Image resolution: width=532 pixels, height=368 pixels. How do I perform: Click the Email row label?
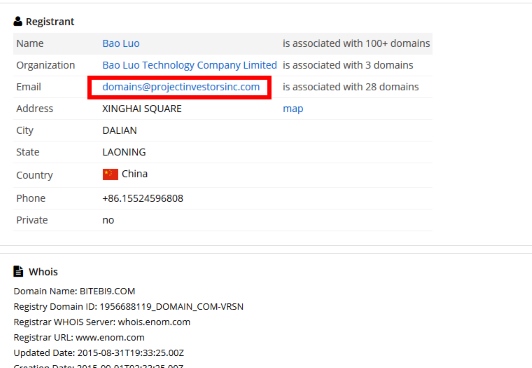click(28, 87)
